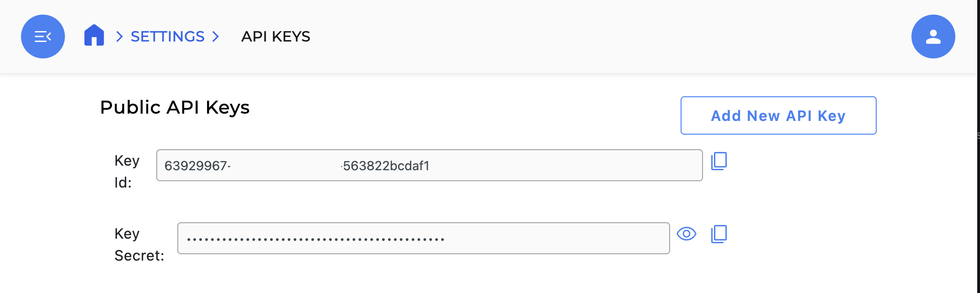
Task: Click the chevron between home and SETTINGS
Action: coord(119,37)
